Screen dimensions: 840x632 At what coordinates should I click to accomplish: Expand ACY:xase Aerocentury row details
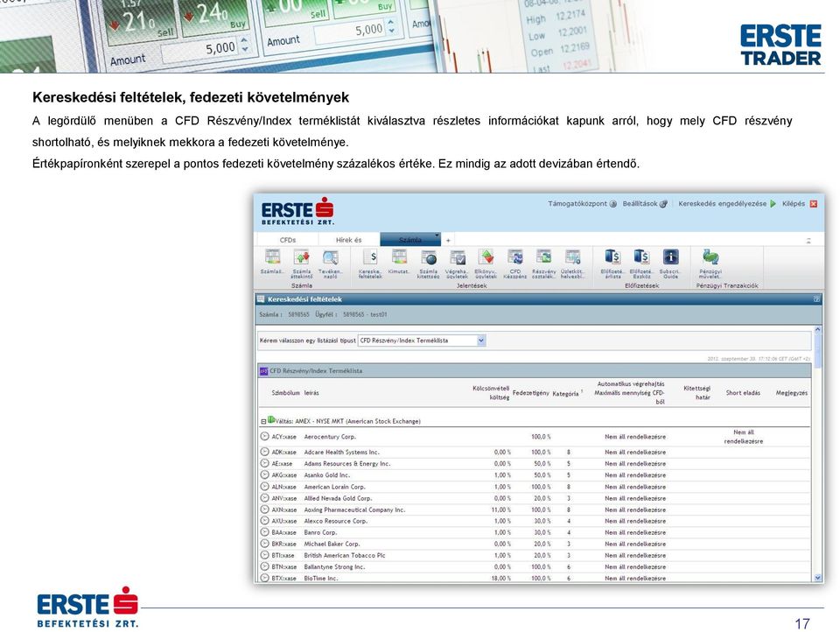point(264,436)
